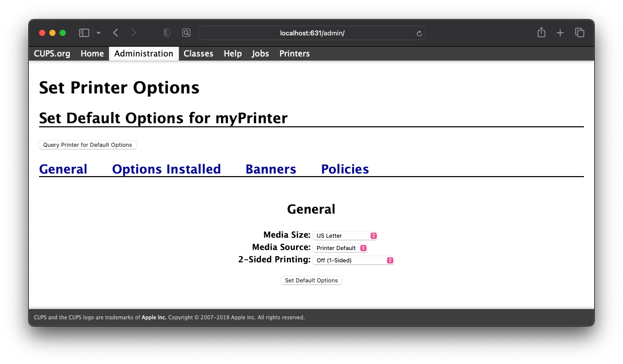Click the Set Printer Options heading
The width and height of the screenshot is (623, 364).
(119, 87)
